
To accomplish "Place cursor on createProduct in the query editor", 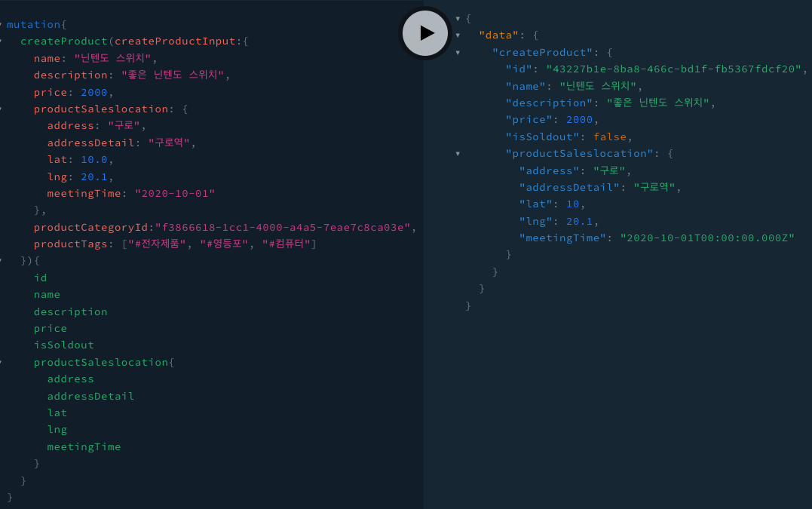I will coord(63,41).
